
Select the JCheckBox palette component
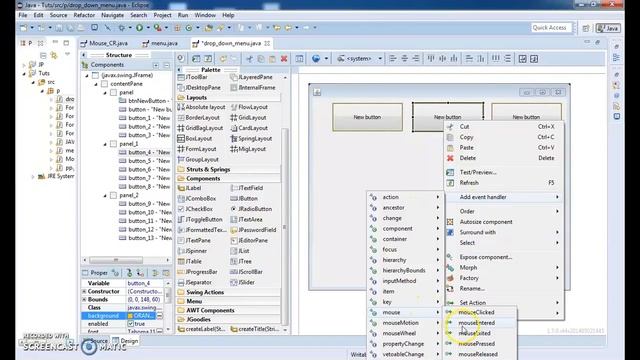[196, 209]
